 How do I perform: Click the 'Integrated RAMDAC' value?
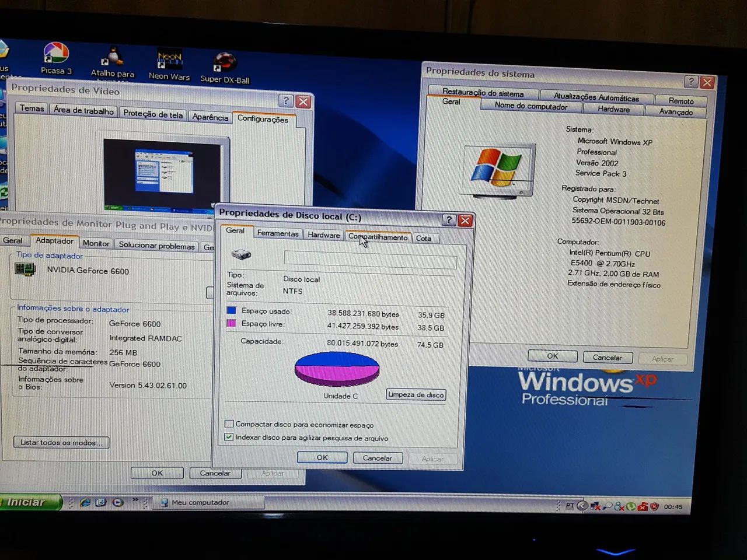146,338
